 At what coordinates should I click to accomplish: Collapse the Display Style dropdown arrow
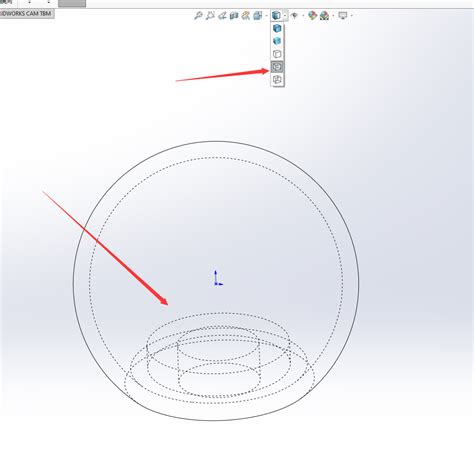(285, 16)
